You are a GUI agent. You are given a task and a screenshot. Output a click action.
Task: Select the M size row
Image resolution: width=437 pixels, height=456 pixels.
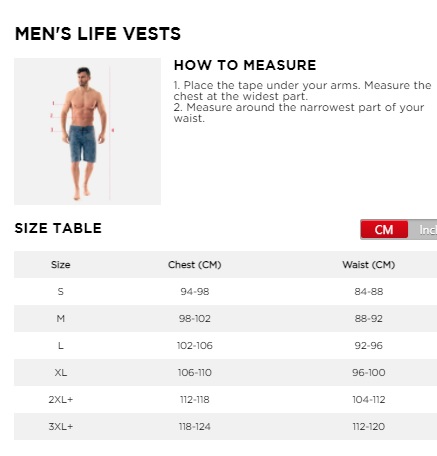225,319
